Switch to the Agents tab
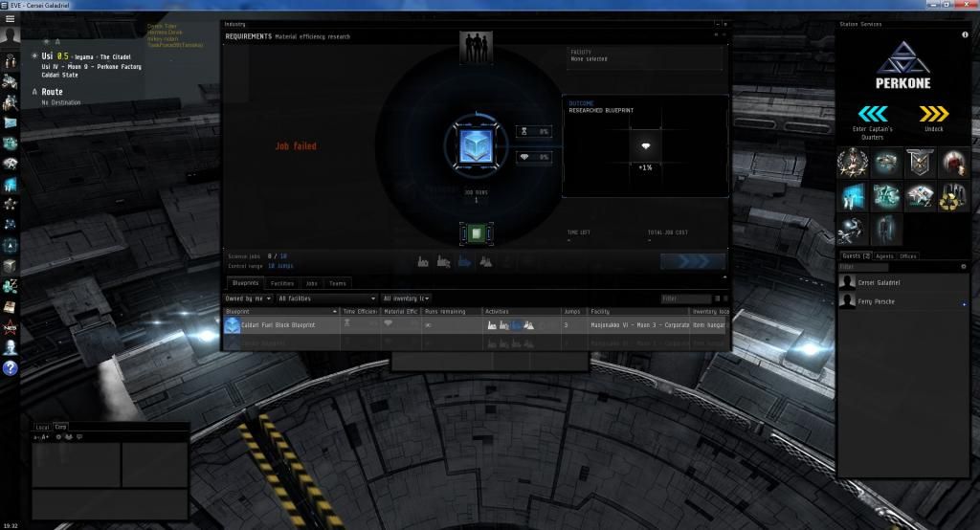This screenshot has width=980, height=530. (x=884, y=256)
